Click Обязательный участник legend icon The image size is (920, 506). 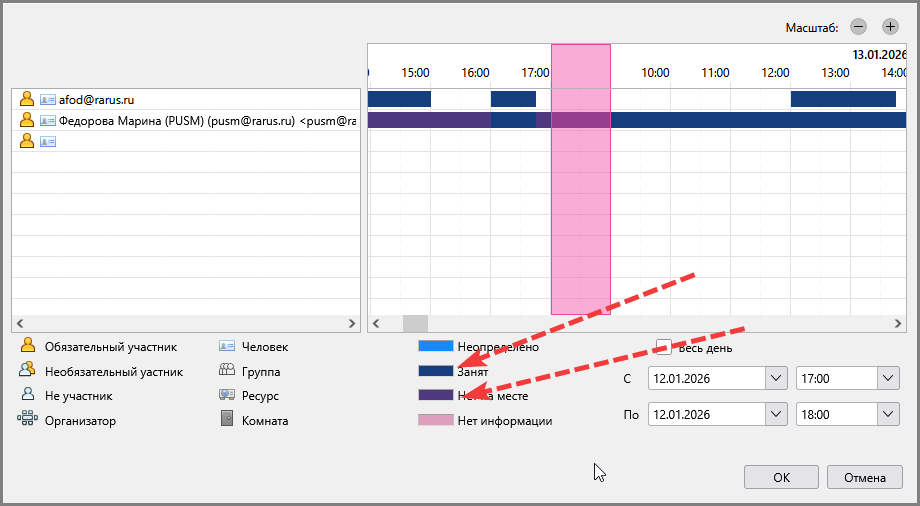coord(27,346)
